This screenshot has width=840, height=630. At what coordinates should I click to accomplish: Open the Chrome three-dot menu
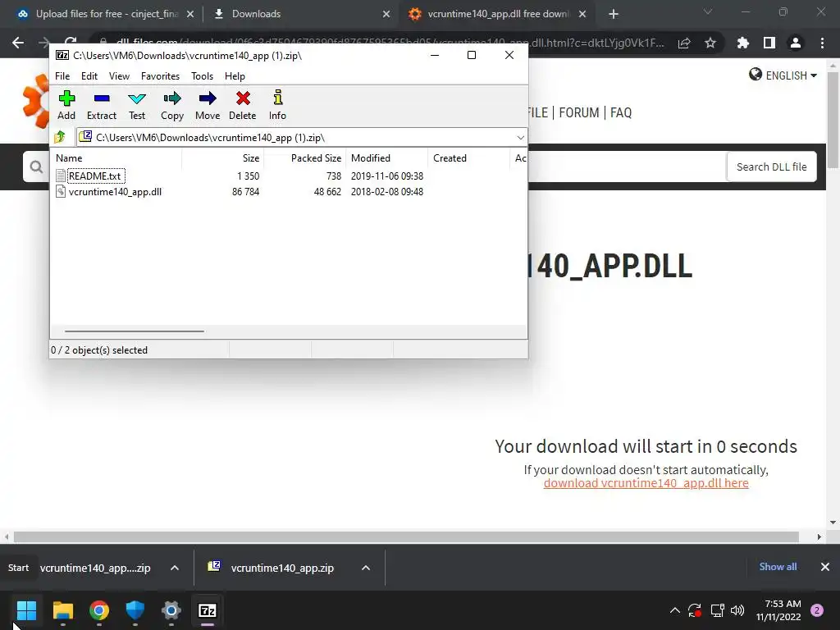(822, 43)
